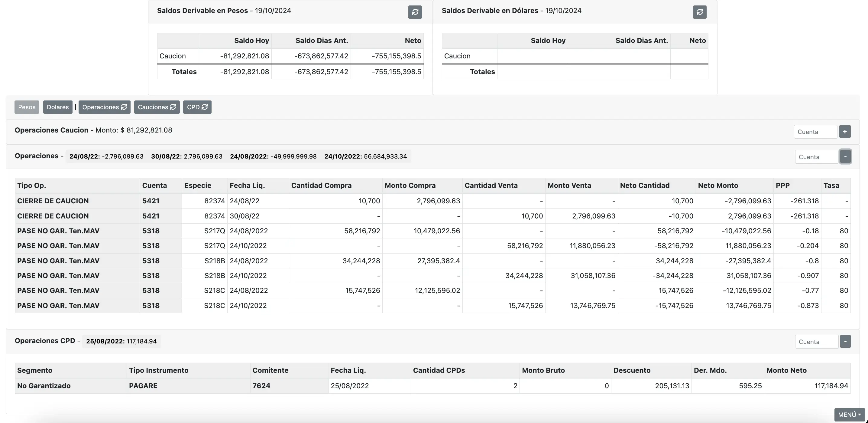Click the Tipo Op. column header

pos(32,185)
